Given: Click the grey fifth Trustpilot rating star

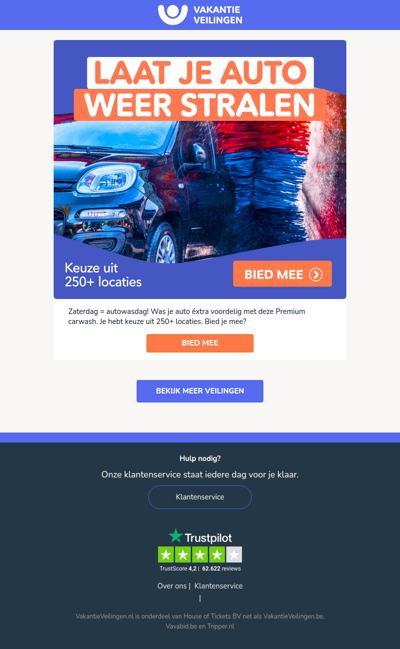Looking at the screenshot, I should [234, 555].
